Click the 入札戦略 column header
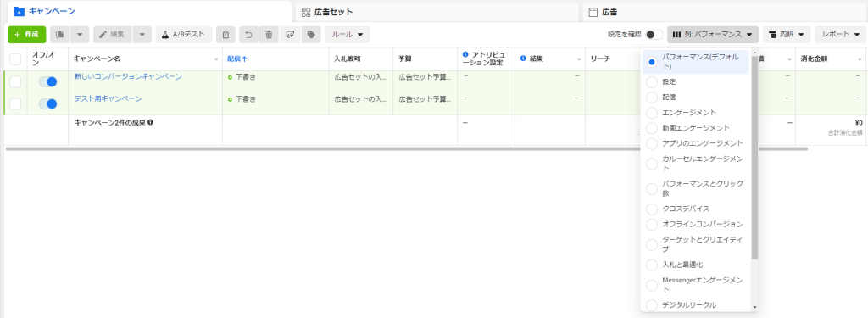Image resolution: width=868 pixels, height=318 pixels. 348,59
